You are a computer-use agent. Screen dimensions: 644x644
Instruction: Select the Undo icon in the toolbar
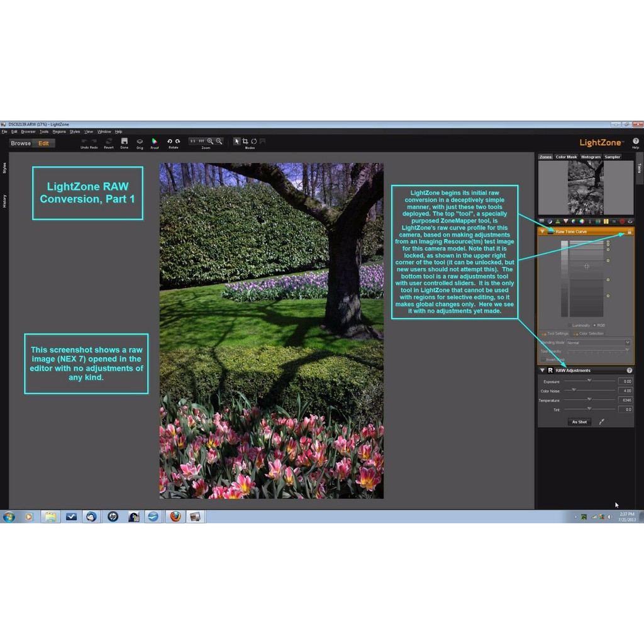[85, 142]
